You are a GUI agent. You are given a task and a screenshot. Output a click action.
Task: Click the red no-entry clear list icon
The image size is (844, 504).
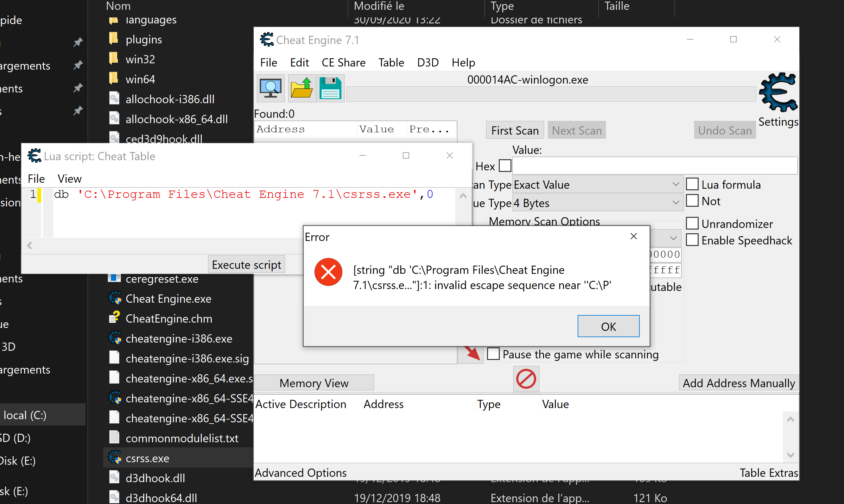click(526, 379)
